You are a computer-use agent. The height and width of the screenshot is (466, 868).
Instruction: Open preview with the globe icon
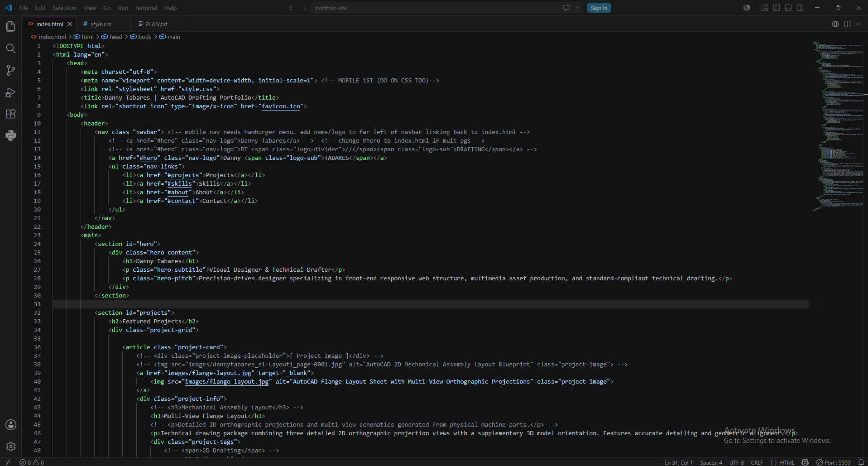[x=835, y=24]
